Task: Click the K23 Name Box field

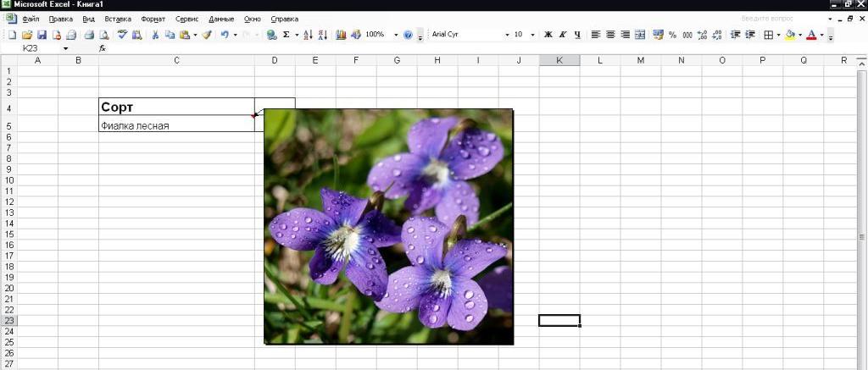Action: coord(38,48)
